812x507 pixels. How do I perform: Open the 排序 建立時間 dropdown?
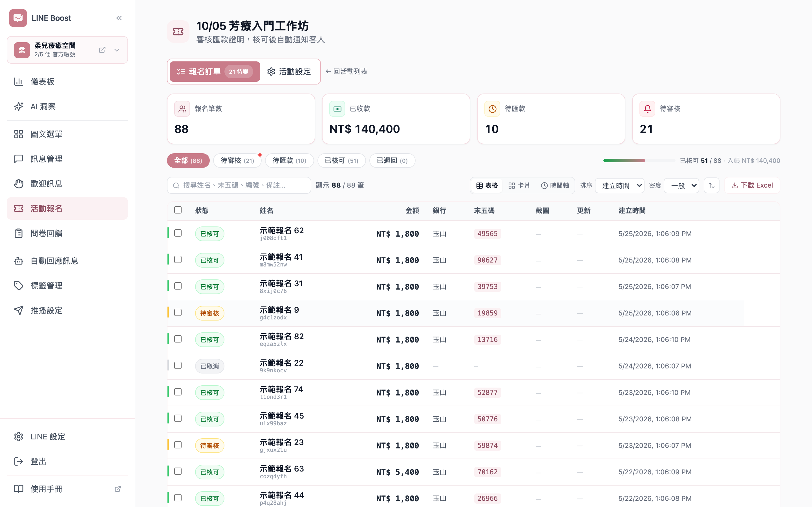(x=619, y=185)
